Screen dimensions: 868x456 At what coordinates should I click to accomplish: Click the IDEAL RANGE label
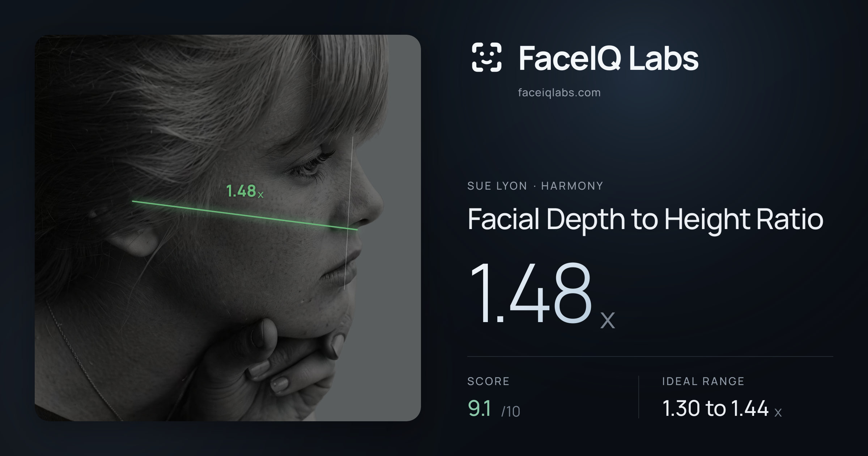coord(703,381)
